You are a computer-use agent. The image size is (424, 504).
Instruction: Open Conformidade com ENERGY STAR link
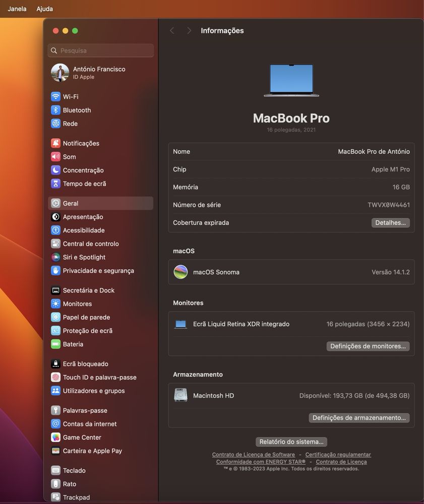coord(261,462)
